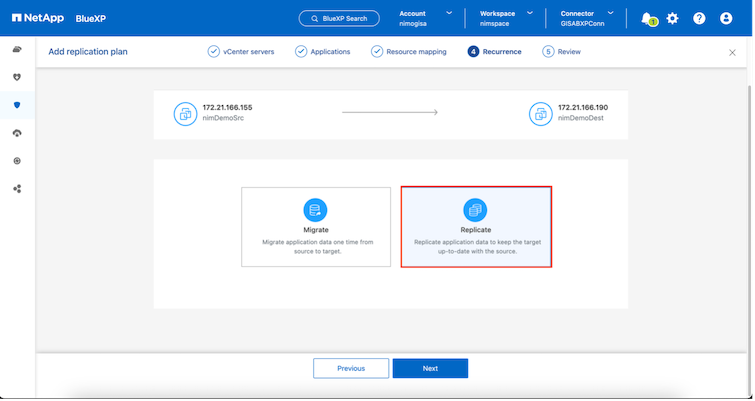This screenshot has width=755, height=401.
Task: Click the Next button
Action: [430, 368]
